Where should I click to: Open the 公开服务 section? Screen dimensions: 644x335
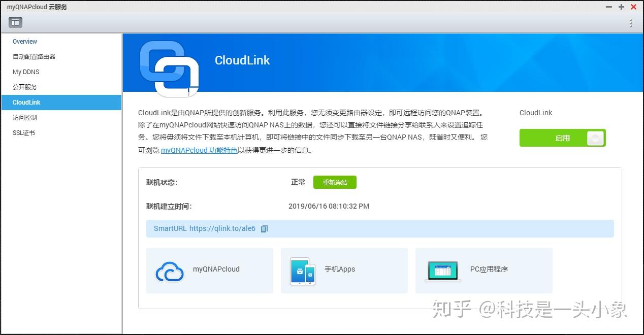pos(25,87)
